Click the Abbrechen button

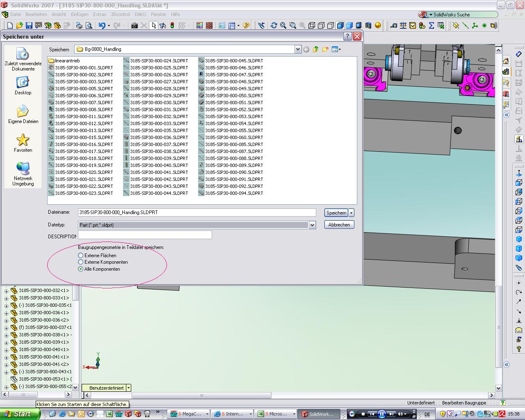339,225
